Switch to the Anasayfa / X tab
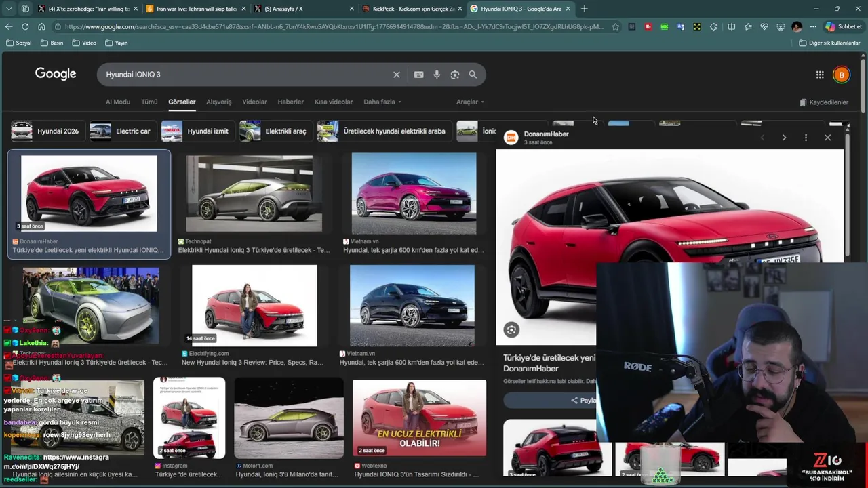 (x=304, y=9)
